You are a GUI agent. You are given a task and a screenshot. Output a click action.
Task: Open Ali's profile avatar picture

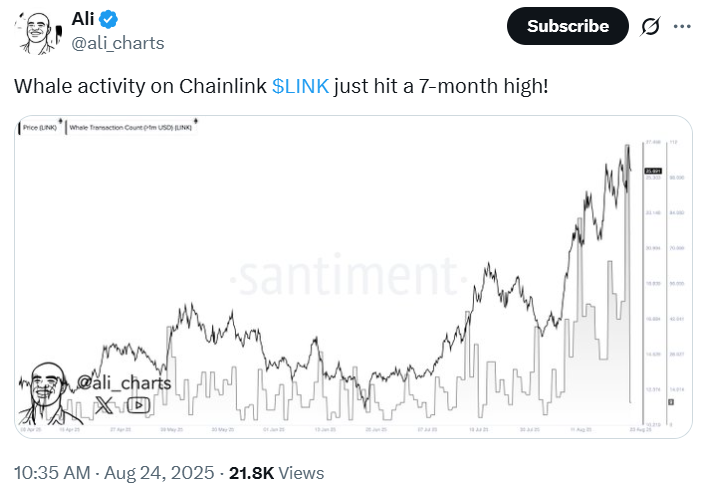pos(37,33)
